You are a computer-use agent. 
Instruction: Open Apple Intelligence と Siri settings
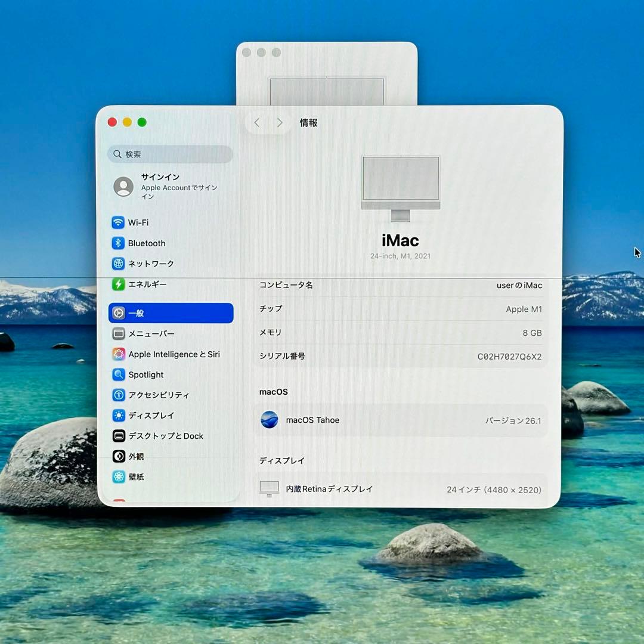tap(174, 354)
